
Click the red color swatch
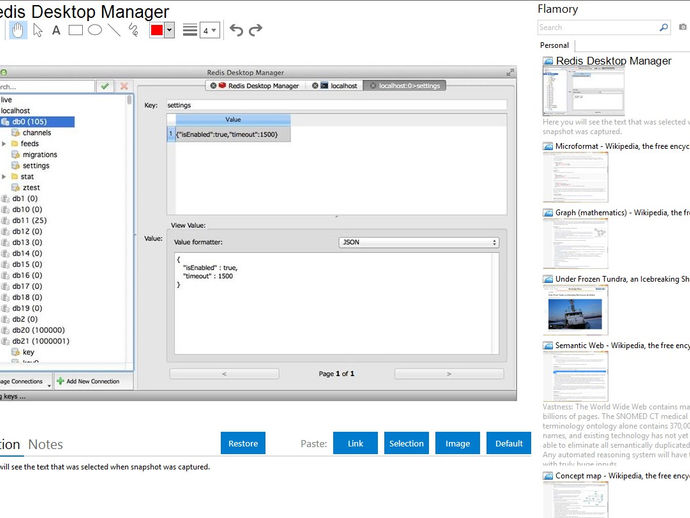click(157, 30)
